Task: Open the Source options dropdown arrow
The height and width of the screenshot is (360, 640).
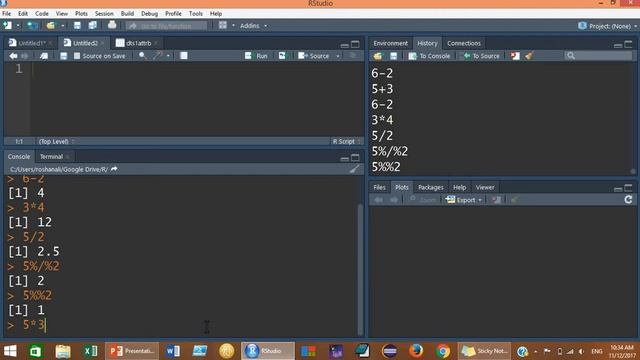Action: click(338, 56)
